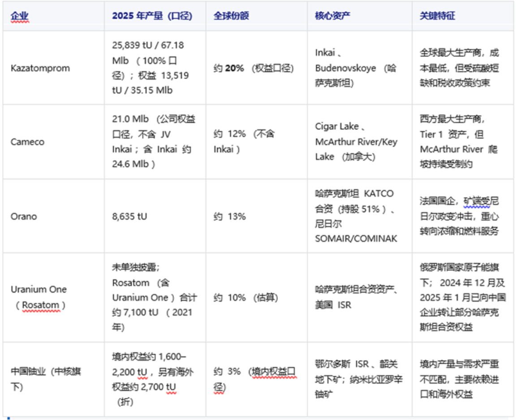Viewport: 517px width, 420px height.
Task: Click the "约 13%" share cell
Action: pyautogui.click(x=257, y=216)
